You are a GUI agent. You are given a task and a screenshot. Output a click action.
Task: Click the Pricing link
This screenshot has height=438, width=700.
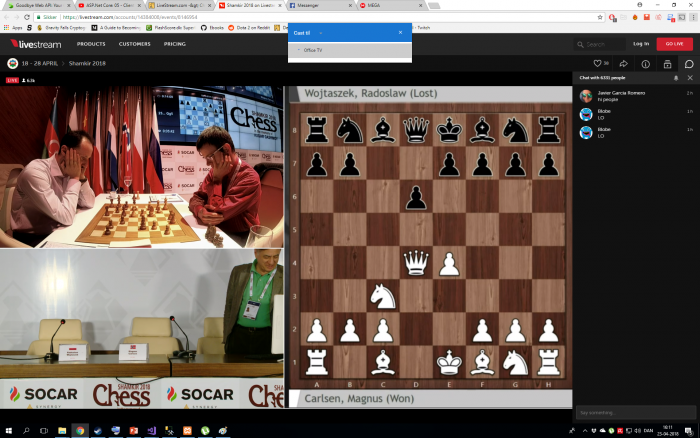pyautogui.click(x=175, y=44)
